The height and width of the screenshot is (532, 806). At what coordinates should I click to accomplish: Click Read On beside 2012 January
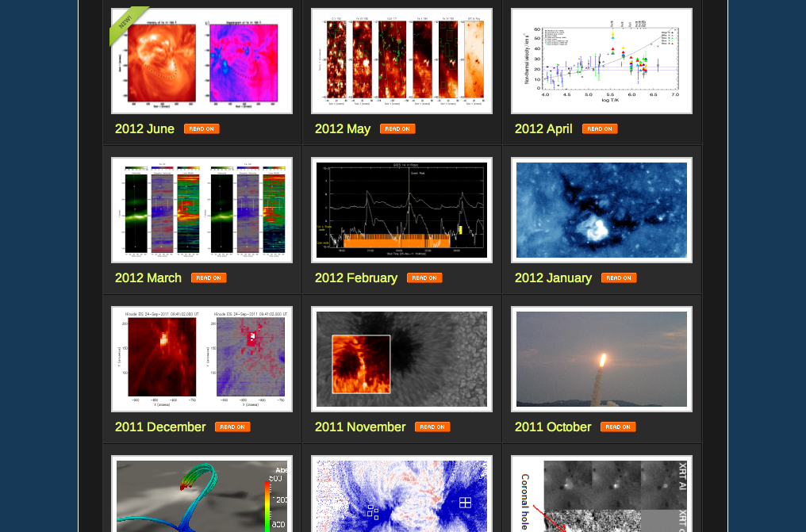point(619,278)
